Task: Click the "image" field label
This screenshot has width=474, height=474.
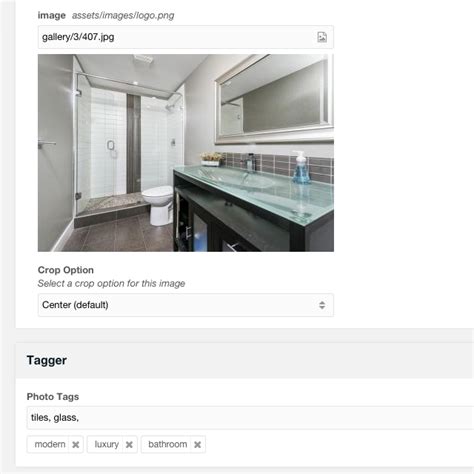Action: click(x=52, y=15)
